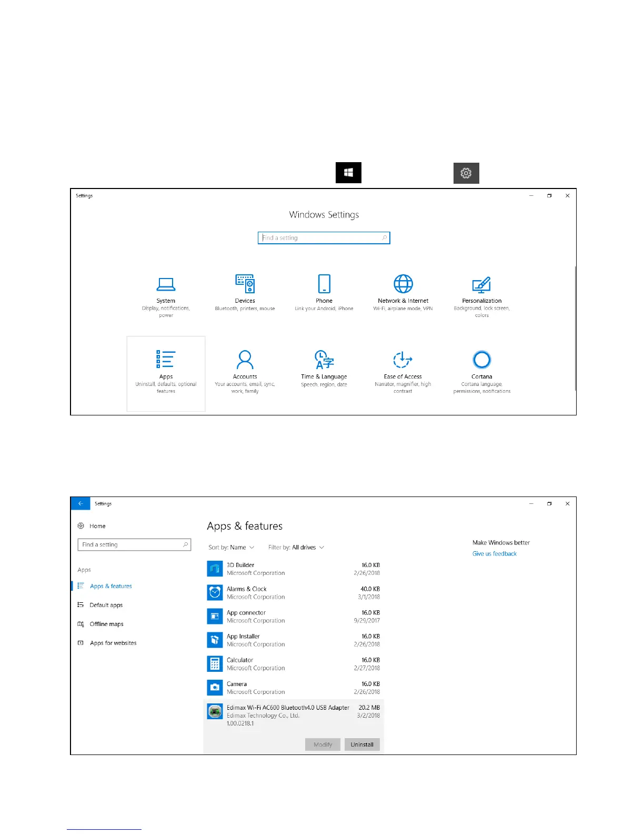Open the Personalization settings tile

pyautogui.click(x=482, y=297)
